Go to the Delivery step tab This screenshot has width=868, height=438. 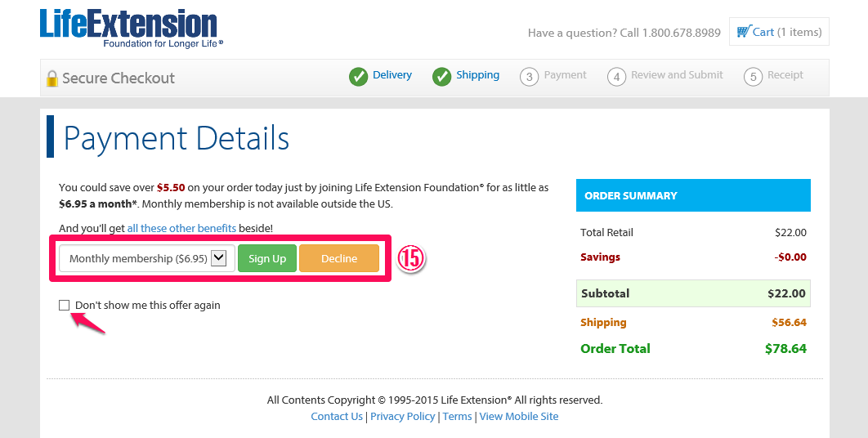[x=392, y=75]
